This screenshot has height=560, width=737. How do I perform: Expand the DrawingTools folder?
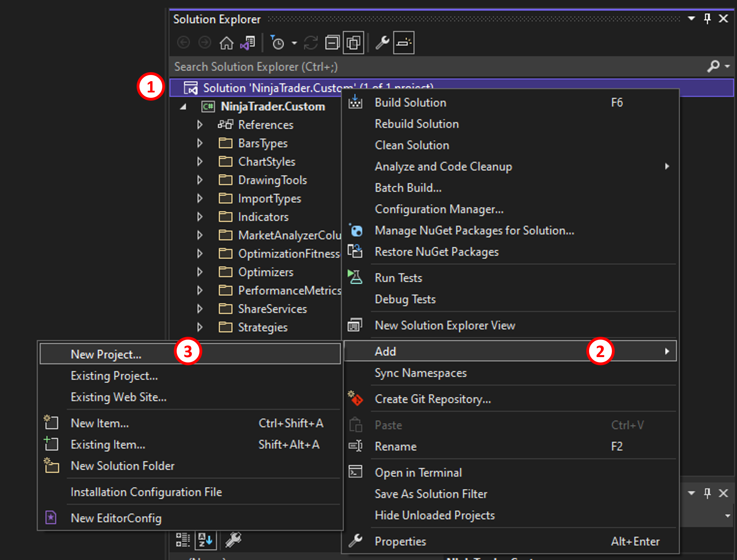199,180
